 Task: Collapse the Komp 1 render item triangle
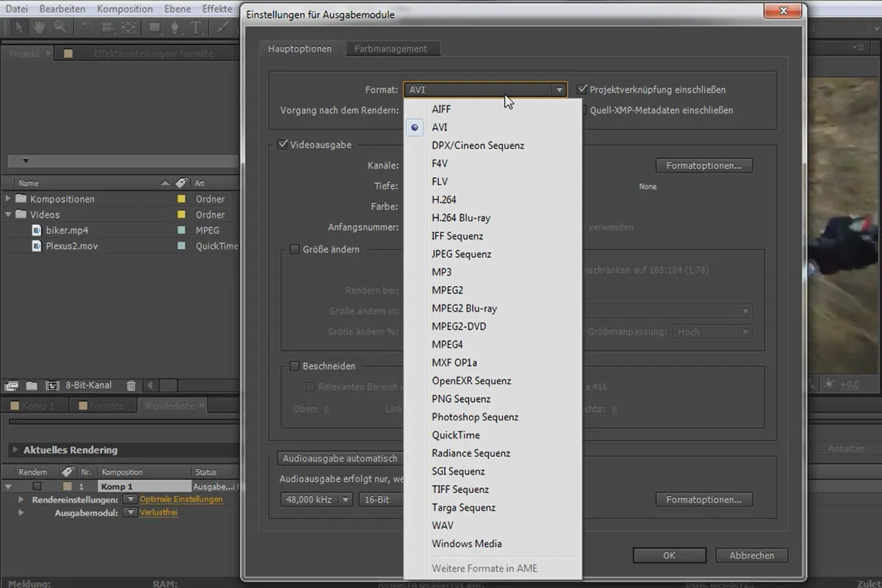pos(8,487)
